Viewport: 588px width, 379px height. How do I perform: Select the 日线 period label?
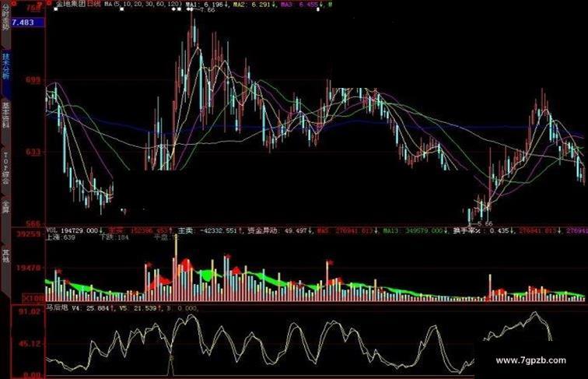tap(94, 4)
